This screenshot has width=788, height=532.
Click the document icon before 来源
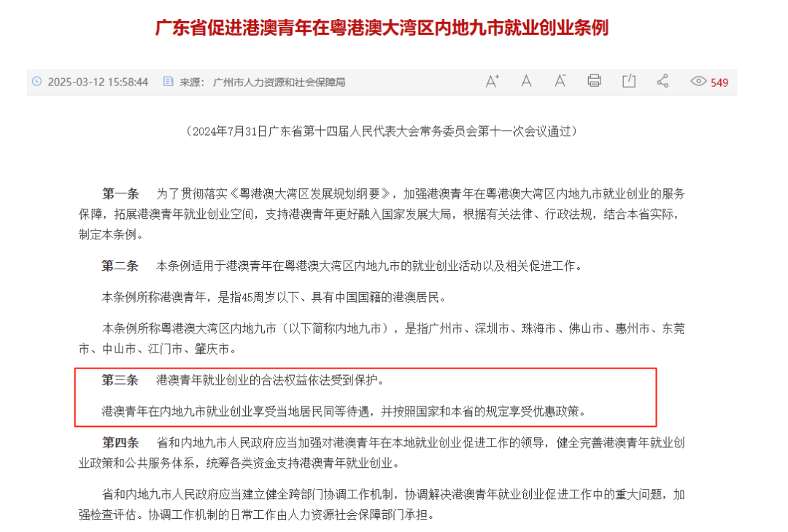(169, 82)
